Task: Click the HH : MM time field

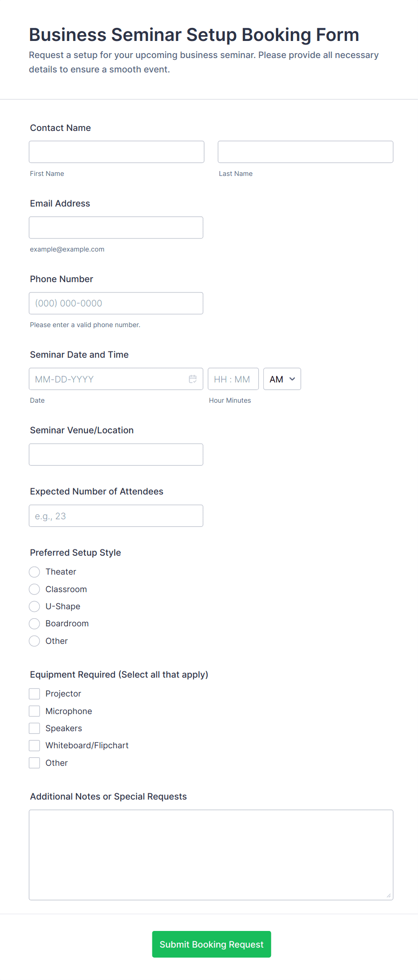Action: click(x=233, y=379)
